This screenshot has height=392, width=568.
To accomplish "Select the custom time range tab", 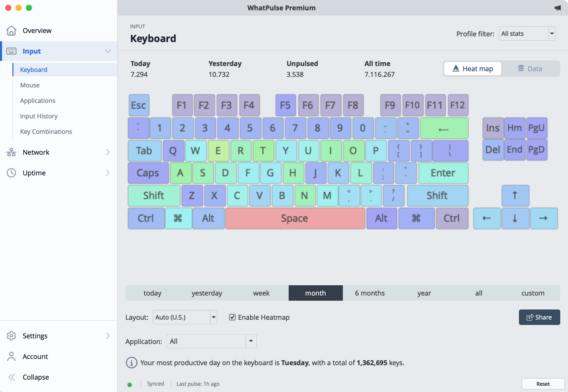I will pyautogui.click(x=533, y=293).
